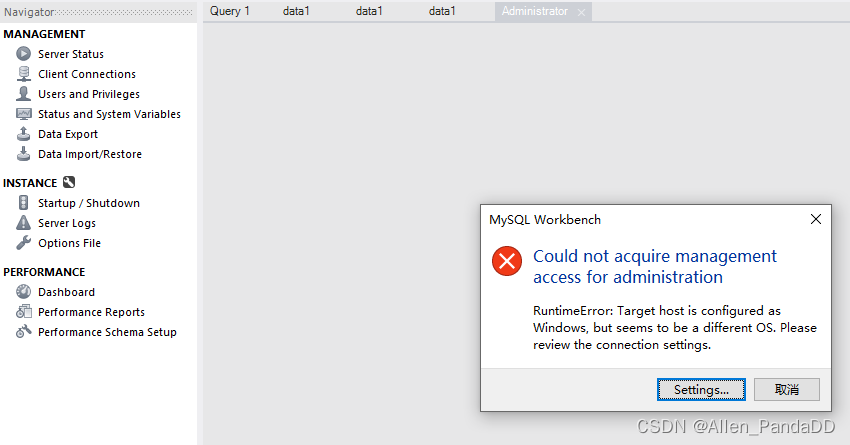Click the Server Status play icon
Screen dimensions: 850x445
[23, 54]
